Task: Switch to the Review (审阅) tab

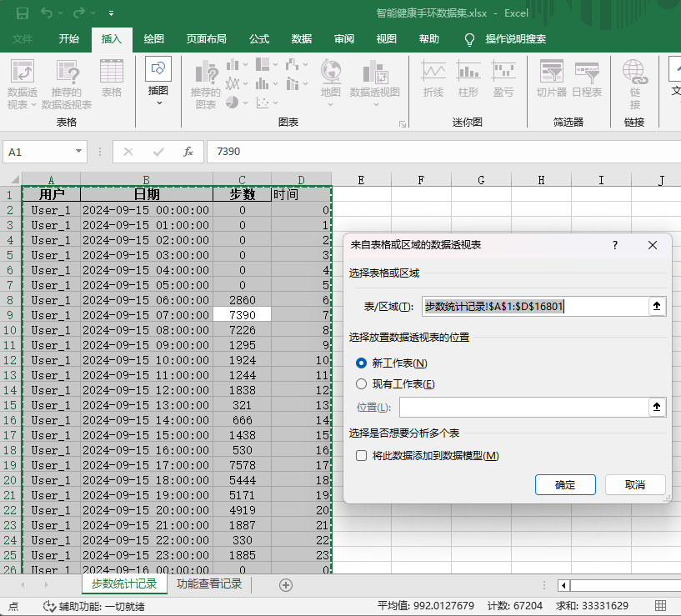Action: (x=344, y=39)
